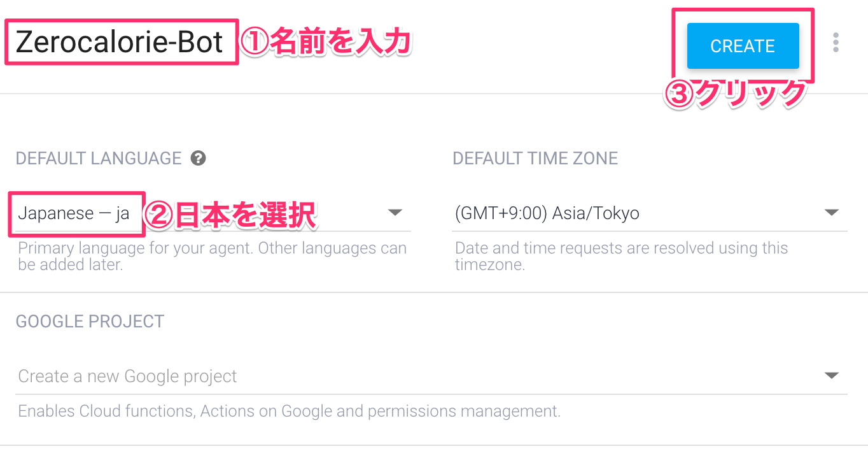Open the three-dot more options menu

[836, 43]
